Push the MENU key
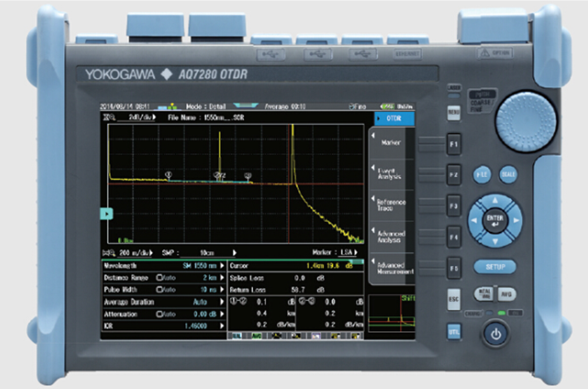Viewport: 588px width, 389px height. [x=454, y=112]
